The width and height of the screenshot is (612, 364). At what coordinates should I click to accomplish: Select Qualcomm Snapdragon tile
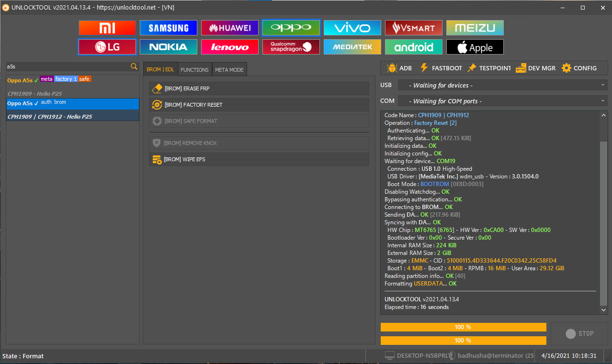(x=291, y=47)
